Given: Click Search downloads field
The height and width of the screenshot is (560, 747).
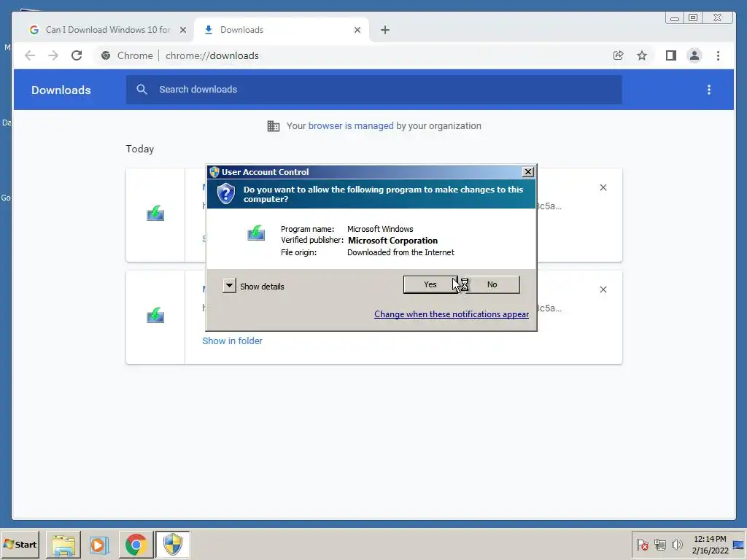Looking at the screenshot, I should (374, 90).
